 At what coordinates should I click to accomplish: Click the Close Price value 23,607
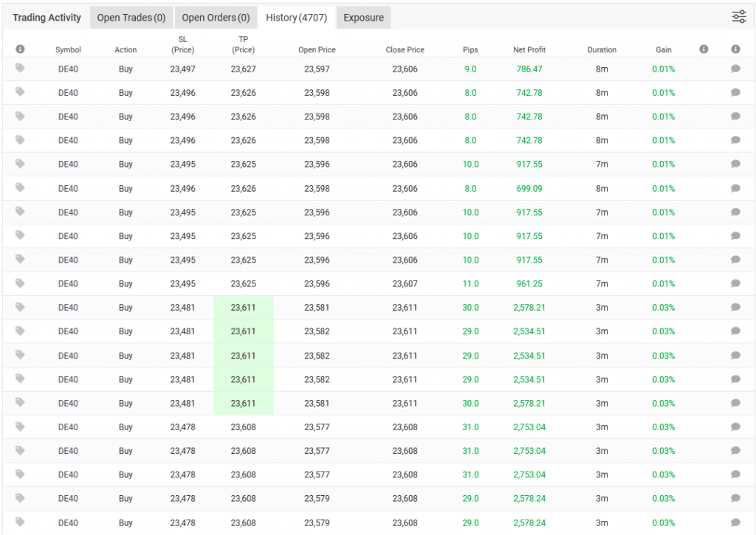click(x=405, y=284)
